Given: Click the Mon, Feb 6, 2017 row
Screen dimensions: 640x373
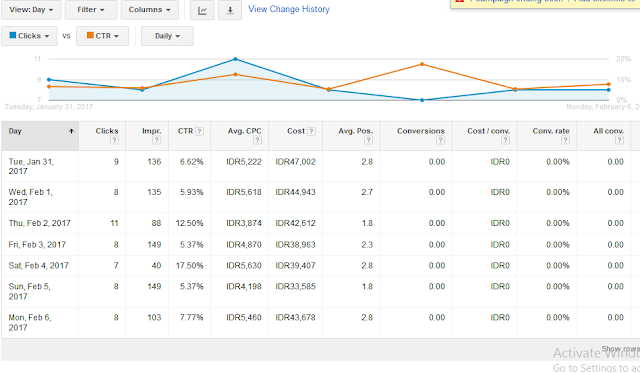Looking at the screenshot, I should point(320,322).
